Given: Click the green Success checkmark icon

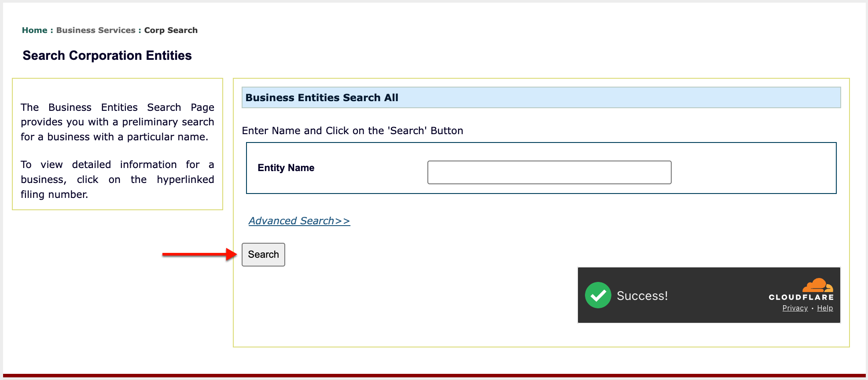Looking at the screenshot, I should point(598,295).
